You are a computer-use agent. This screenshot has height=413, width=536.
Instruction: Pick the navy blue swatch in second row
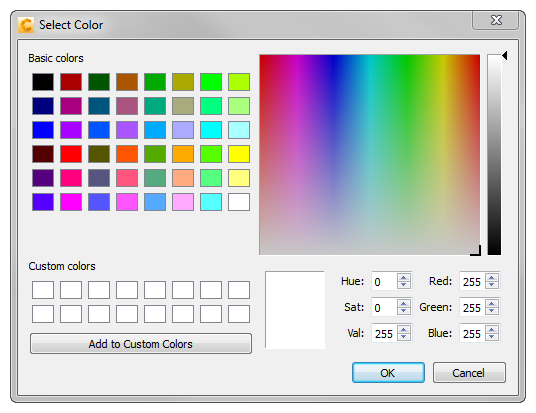pyautogui.click(x=43, y=106)
